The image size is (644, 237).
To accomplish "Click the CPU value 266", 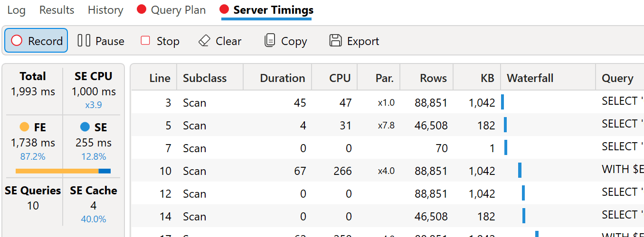I will tap(342, 171).
